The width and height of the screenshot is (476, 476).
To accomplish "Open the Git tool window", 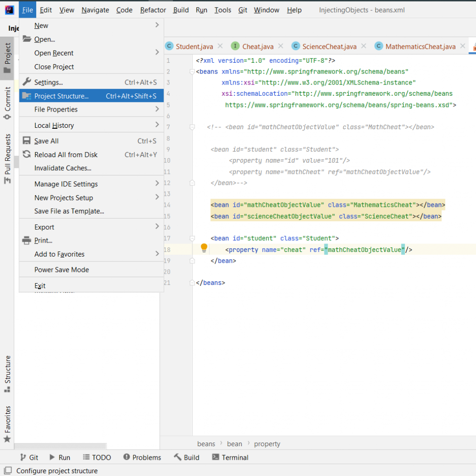I will 29,457.
